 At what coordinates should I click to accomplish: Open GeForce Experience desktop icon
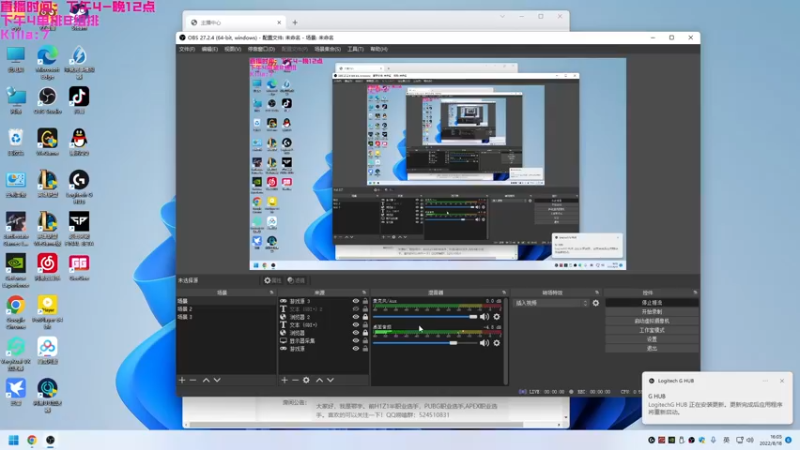[x=16, y=270]
